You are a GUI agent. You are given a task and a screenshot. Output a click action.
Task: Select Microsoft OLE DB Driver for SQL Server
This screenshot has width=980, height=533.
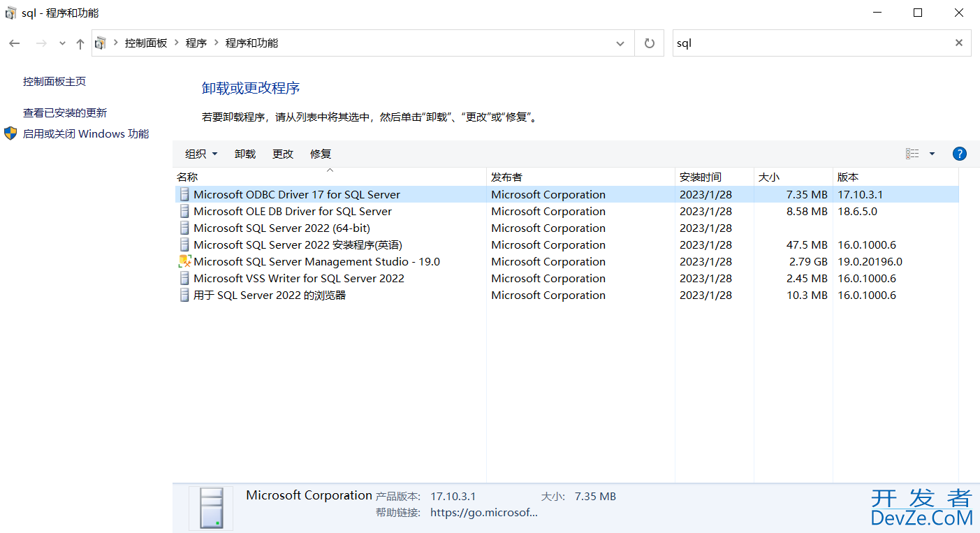pos(566,212)
